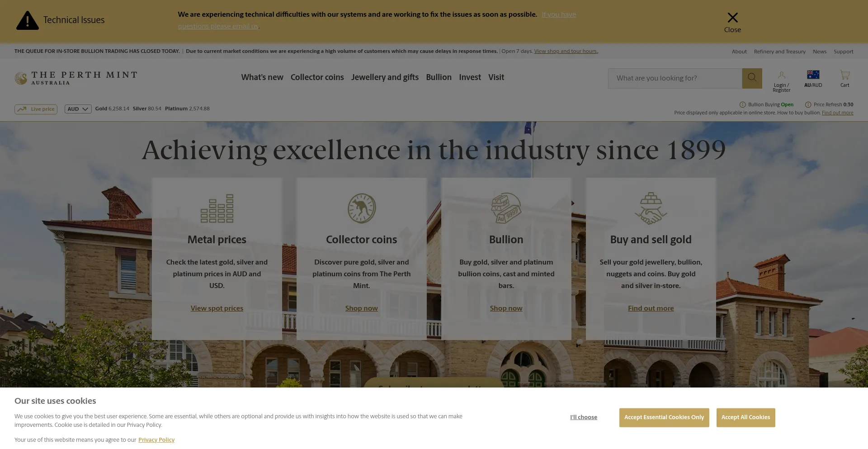This screenshot has height=449, width=868.
Task: Click the View spot prices link
Action: 217,308
